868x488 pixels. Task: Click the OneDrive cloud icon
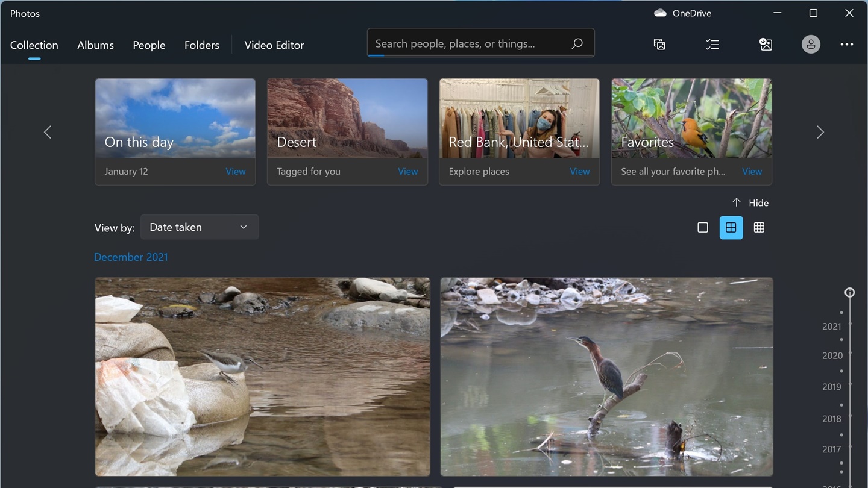[x=660, y=13]
